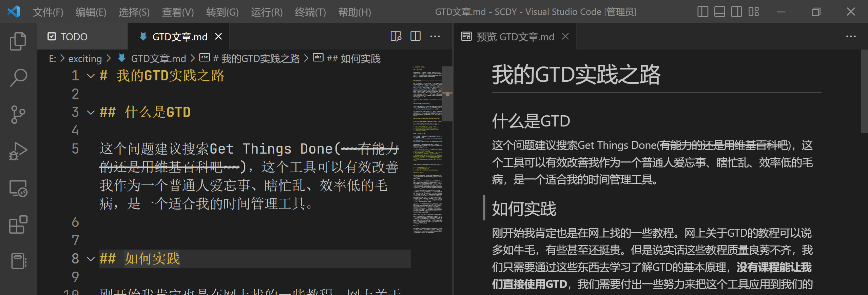Open the Remote Explorer view
Viewport: 868px width, 295px height.
tap(18, 188)
